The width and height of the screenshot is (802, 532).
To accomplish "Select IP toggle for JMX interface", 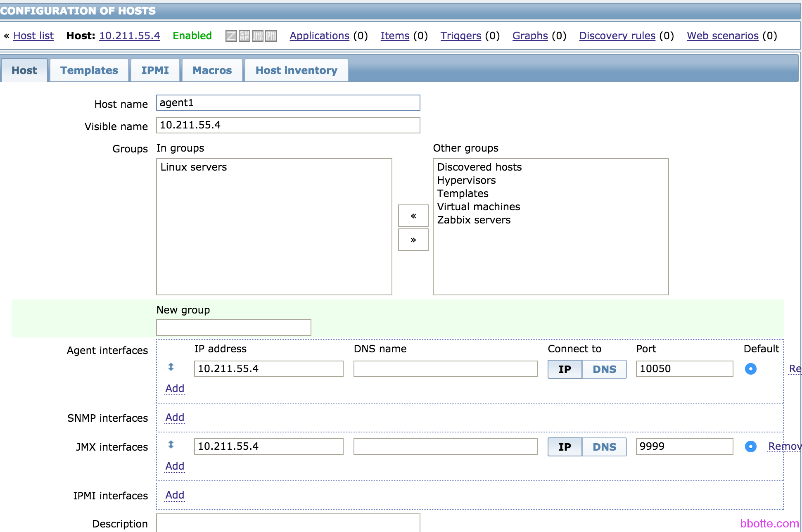I will (564, 447).
